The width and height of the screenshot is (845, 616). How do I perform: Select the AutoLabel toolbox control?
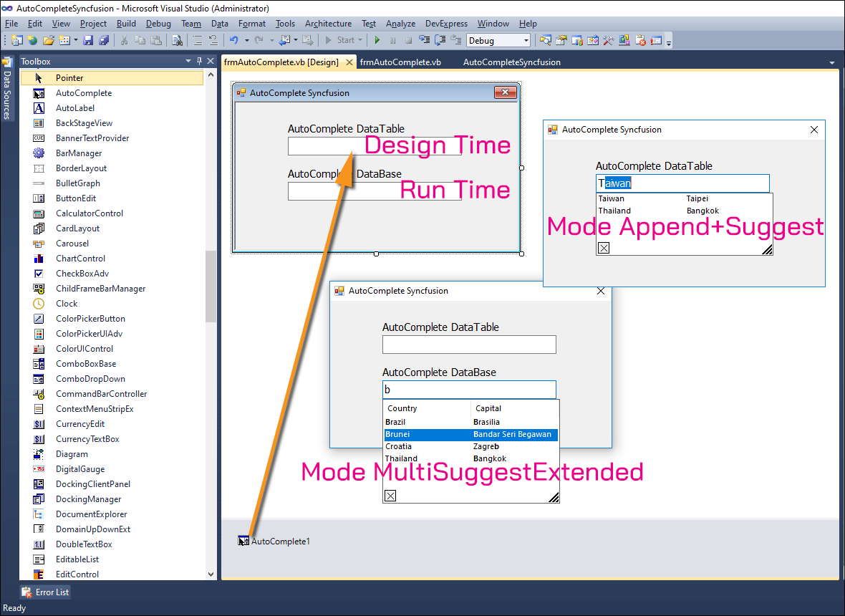112,107
